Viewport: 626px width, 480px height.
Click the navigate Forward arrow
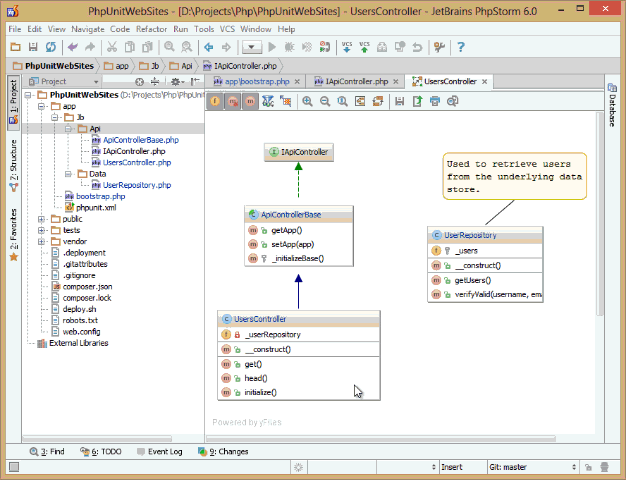click(226, 47)
